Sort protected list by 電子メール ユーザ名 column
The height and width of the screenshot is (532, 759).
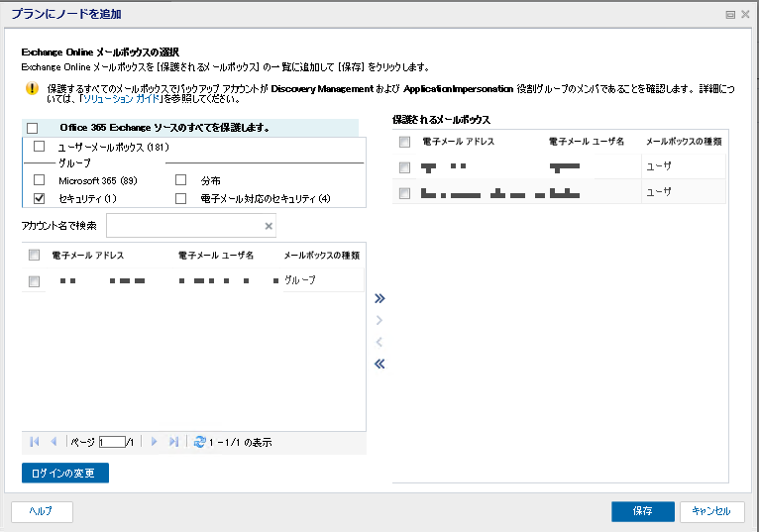click(x=587, y=142)
